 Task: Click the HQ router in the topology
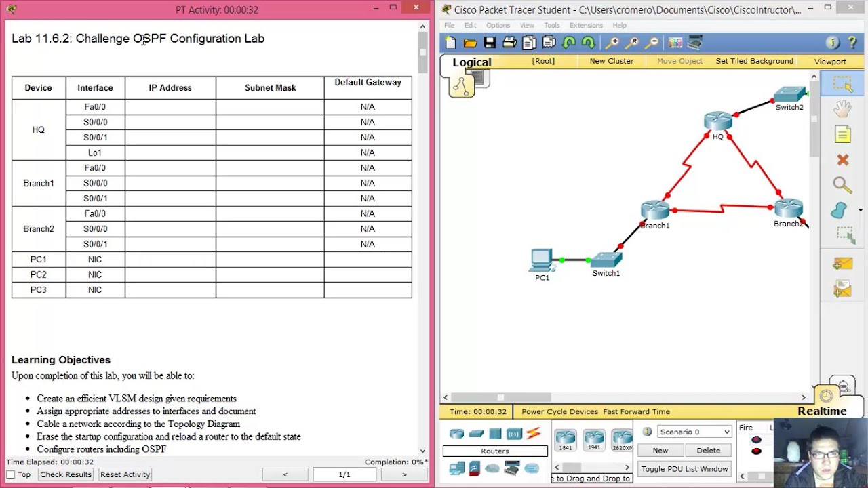pos(717,123)
